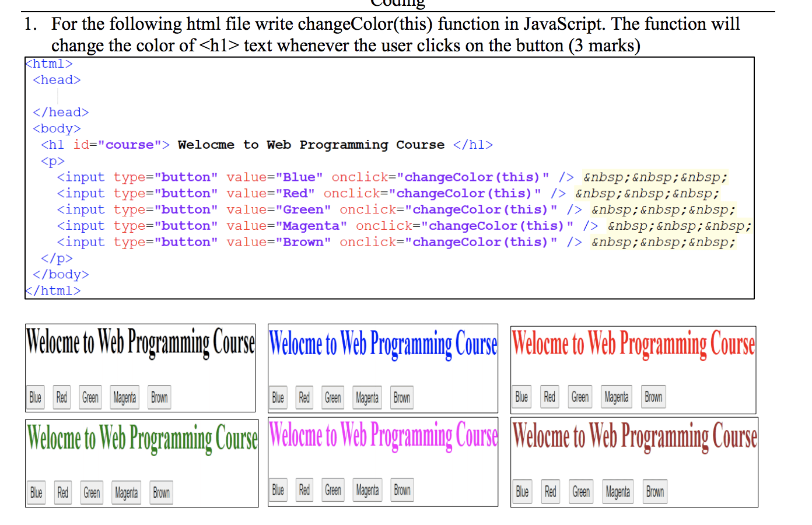
Task: Click Green button in the red-heading preview
Action: point(579,397)
